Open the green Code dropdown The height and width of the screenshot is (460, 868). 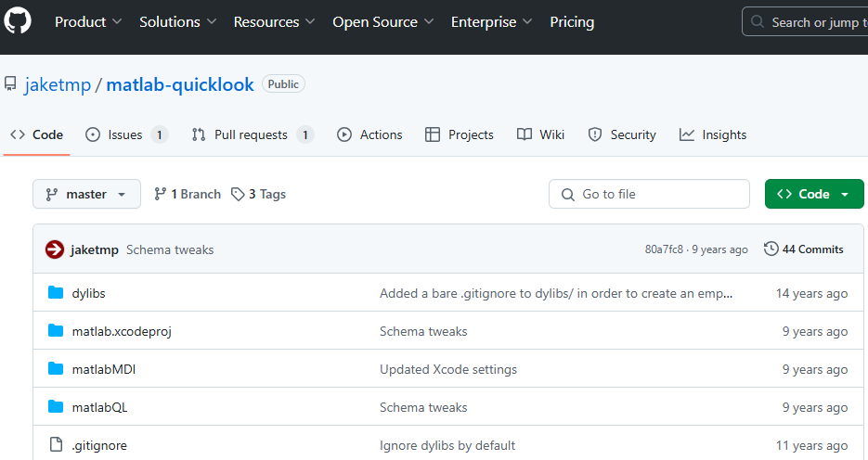coord(813,194)
